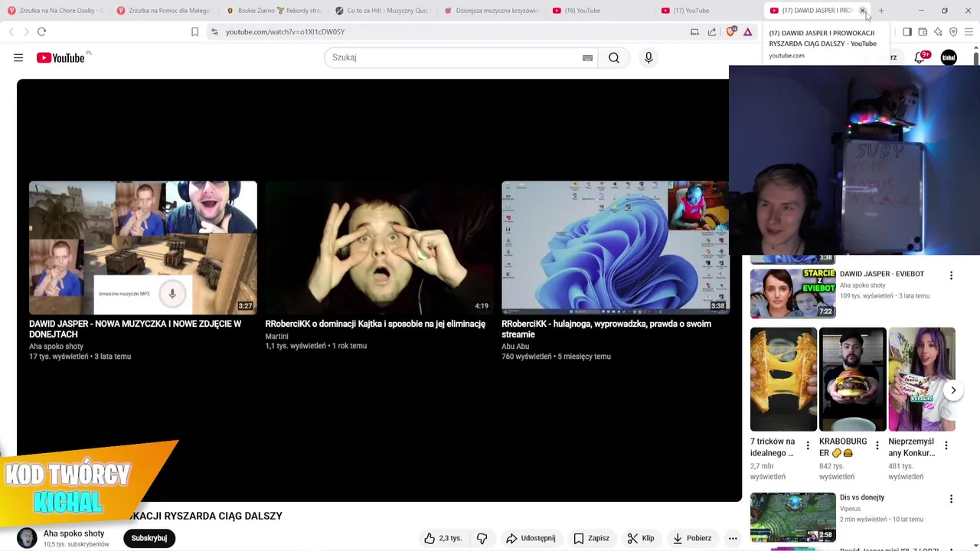The width and height of the screenshot is (980, 551).
Task: Open Leo AI assistant icon
Action: tap(938, 31)
